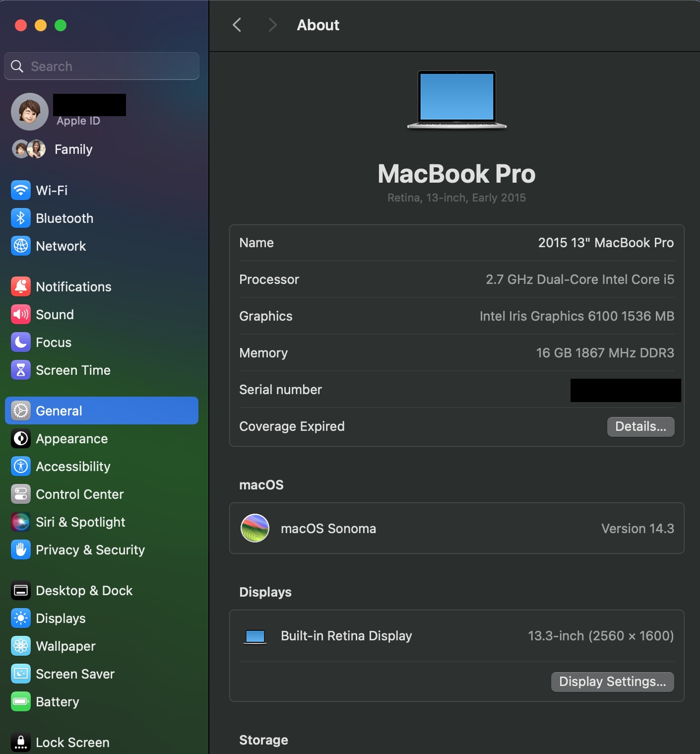
Task: Open the Appearance icon
Action: click(x=21, y=438)
